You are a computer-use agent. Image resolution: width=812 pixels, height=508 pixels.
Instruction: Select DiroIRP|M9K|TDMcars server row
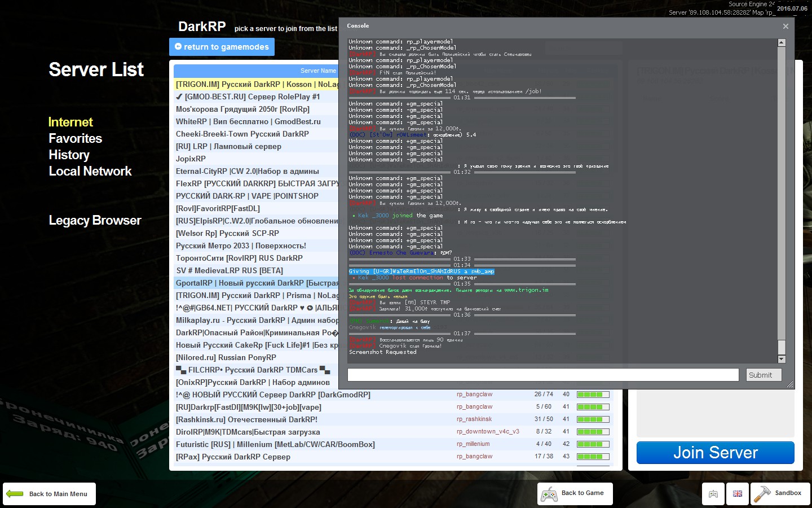tap(393, 432)
